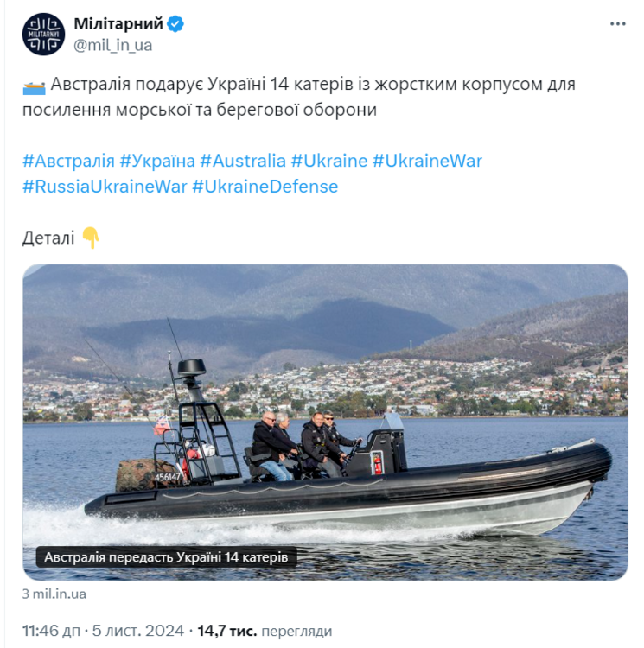644x648 pixels.
Task: Click the #UkraineWar hashtag
Action: [427, 161]
